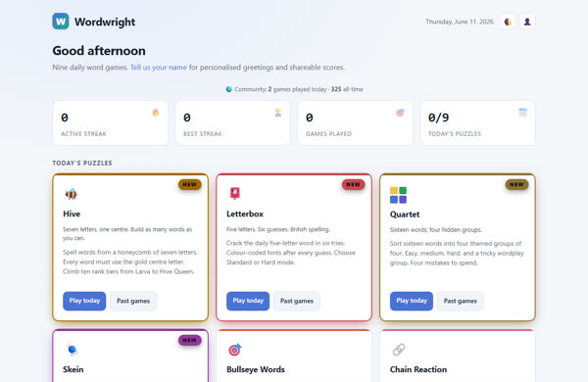Open Past games for Quartet
The height and width of the screenshot is (382, 588).
coord(461,301)
